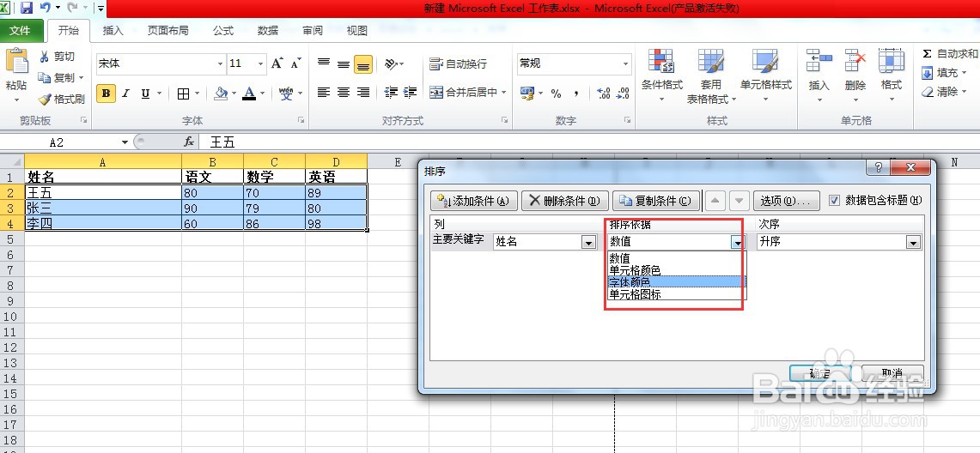Increase indent icon

[410, 93]
